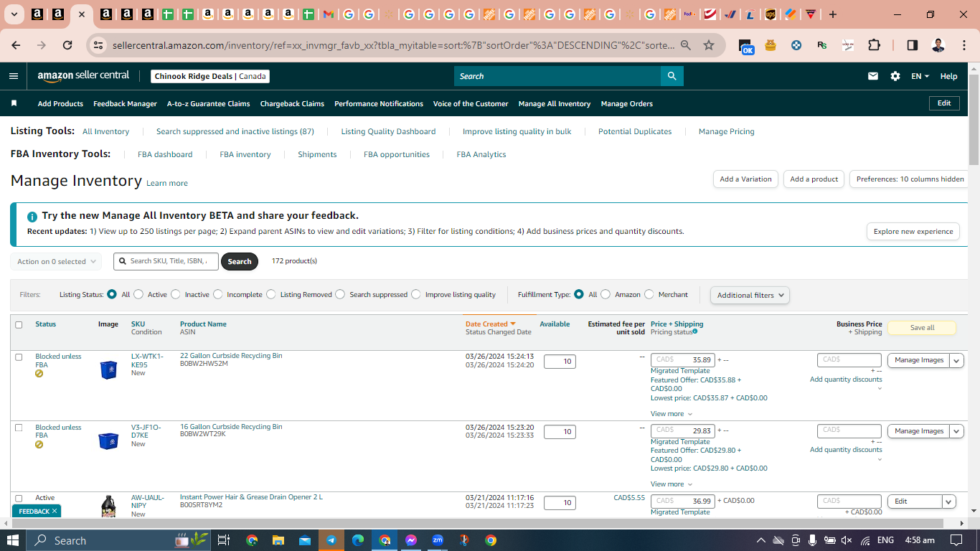Click the zoom magnifier icon in address bar
The image size is (980, 551).
[x=686, y=45]
